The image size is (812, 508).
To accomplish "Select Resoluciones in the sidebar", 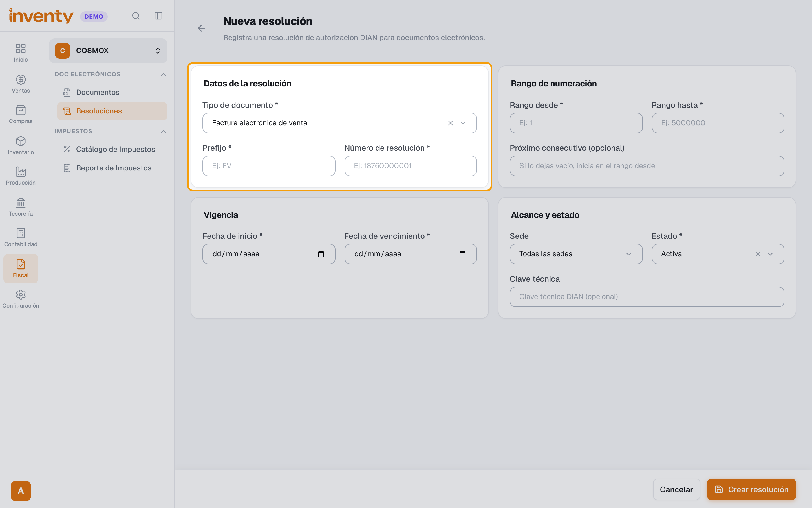I will (112, 111).
